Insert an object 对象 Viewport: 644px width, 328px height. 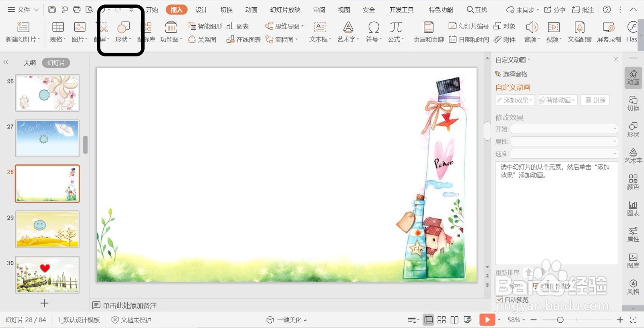click(x=504, y=26)
